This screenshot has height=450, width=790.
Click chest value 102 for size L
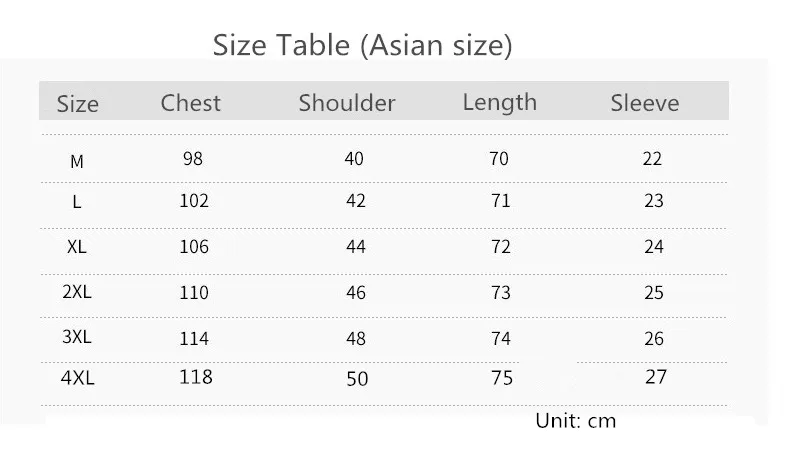point(194,201)
